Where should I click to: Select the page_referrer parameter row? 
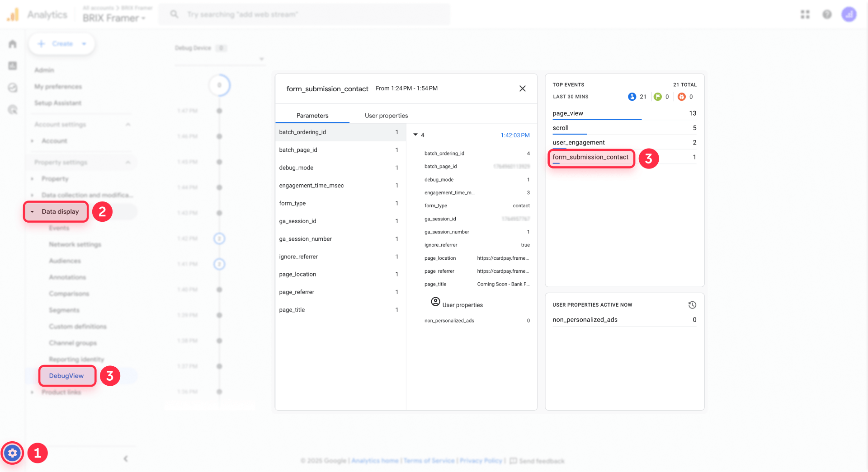(x=340, y=292)
